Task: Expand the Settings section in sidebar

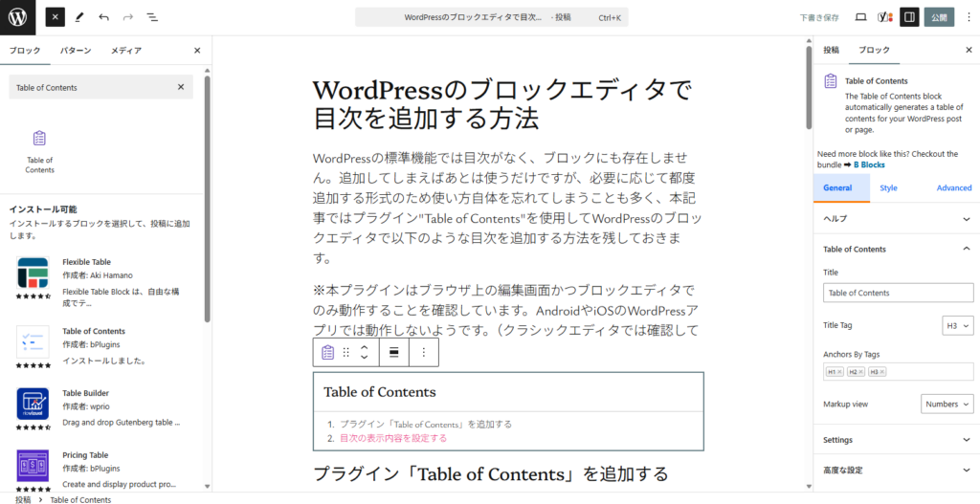Action: 896,440
